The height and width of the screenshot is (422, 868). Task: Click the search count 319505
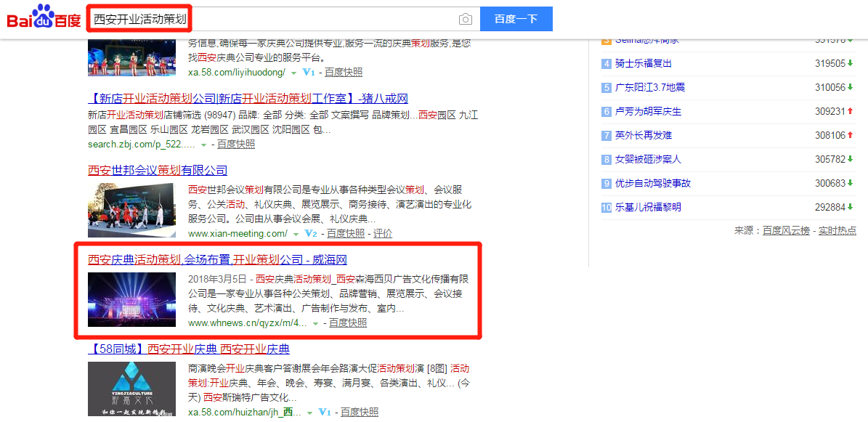click(830, 63)
